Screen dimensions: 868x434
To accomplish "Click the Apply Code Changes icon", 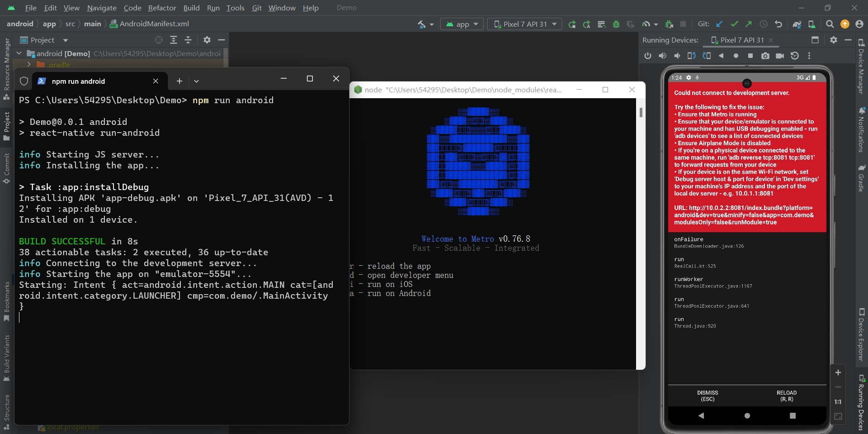I will click(601, 24).
